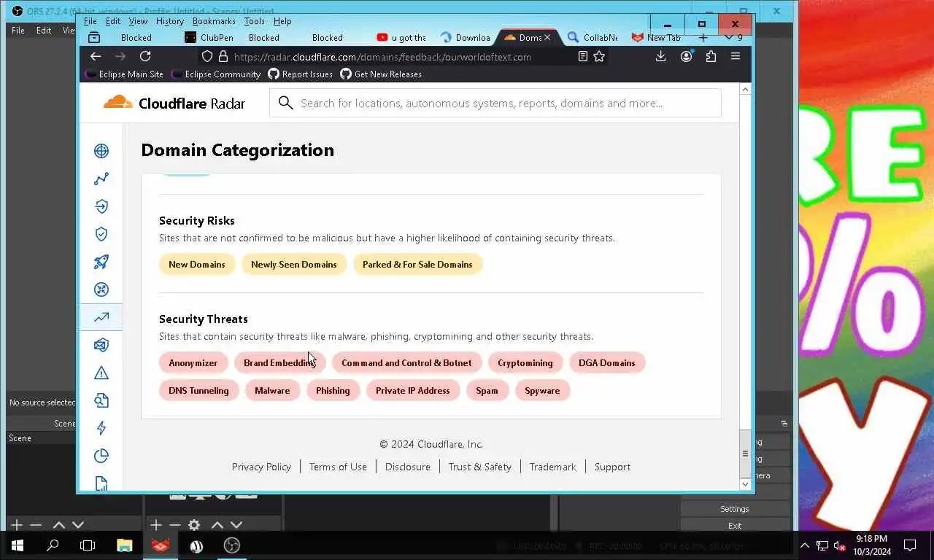Open the browser hamburger menu

pyautogui.click(x=736, y=56)
